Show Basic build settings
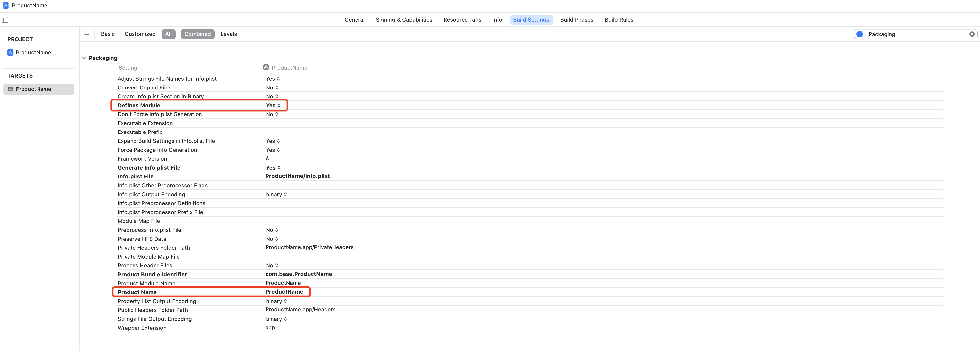This screenshot has width=980, height=351. click(108, 34)
